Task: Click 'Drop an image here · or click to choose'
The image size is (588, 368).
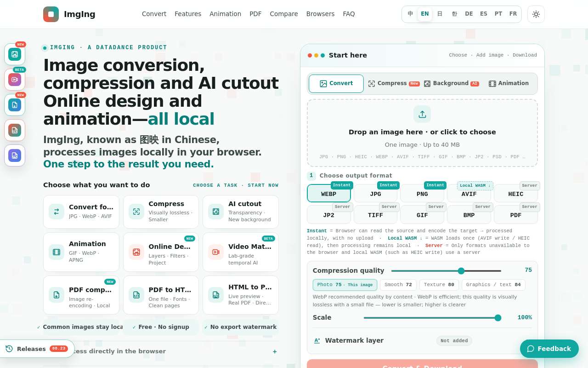Action: pos(422,132)
